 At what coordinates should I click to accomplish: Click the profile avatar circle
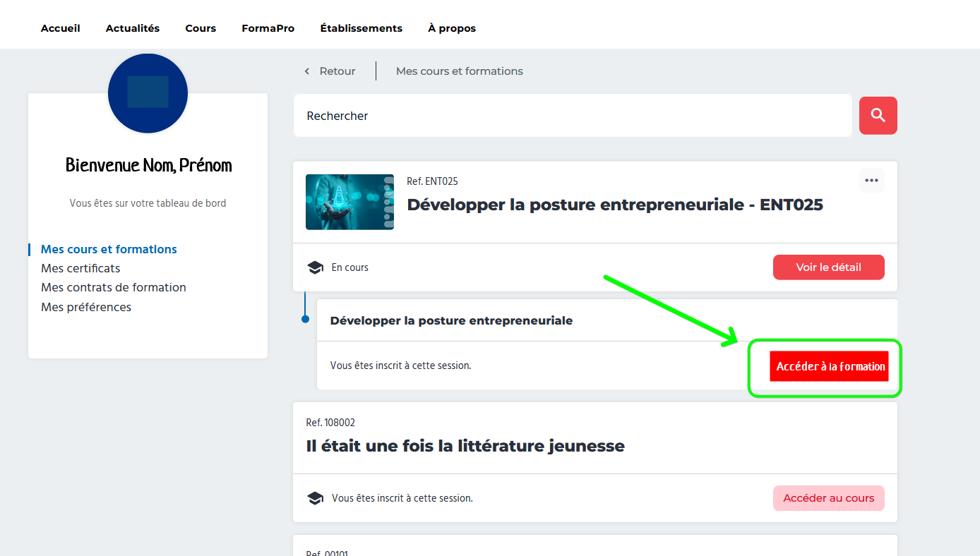[x=148, y=93]
